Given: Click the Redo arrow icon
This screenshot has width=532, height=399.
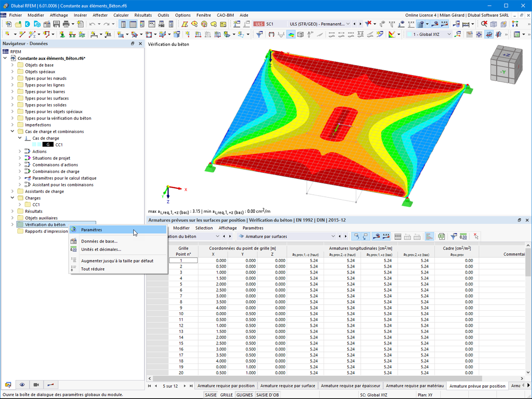Looking at the screenshot, I should (x=106, y=24).
